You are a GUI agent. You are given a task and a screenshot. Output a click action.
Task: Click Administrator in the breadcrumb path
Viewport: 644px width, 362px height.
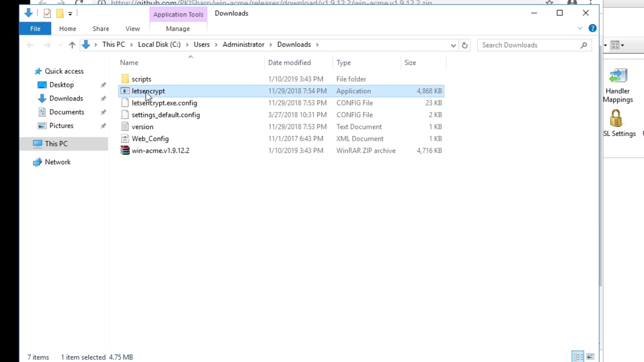tap(243, 45)
